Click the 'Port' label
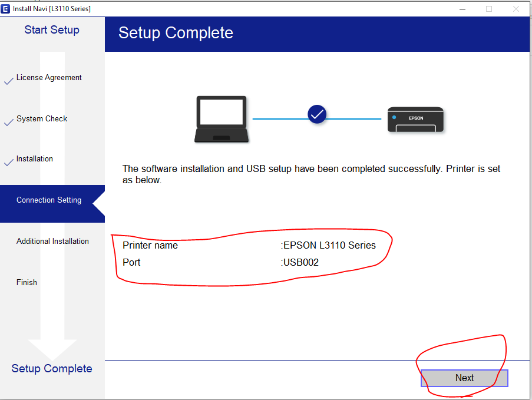This screenshot has height=400, width=532. pos(131,262)
